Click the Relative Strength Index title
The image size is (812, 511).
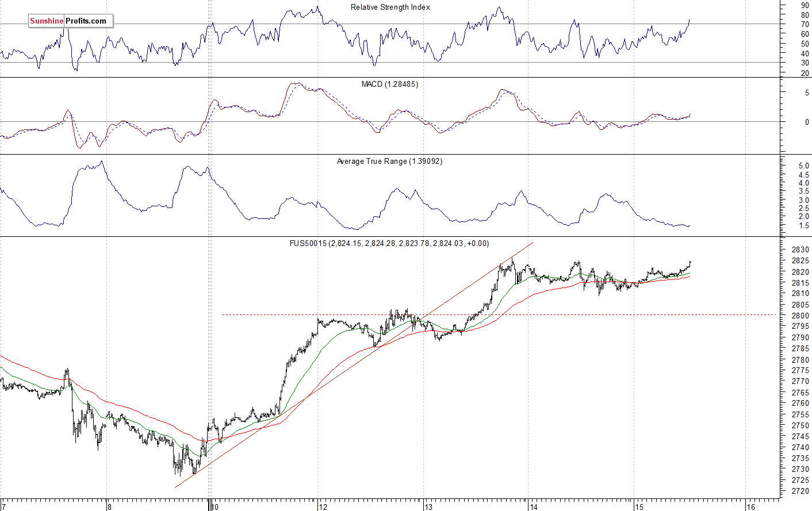point(390,7)
